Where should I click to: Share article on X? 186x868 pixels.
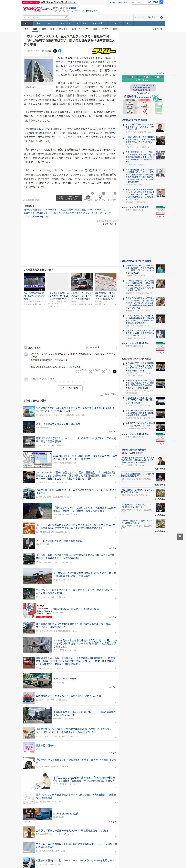[55, 51]
